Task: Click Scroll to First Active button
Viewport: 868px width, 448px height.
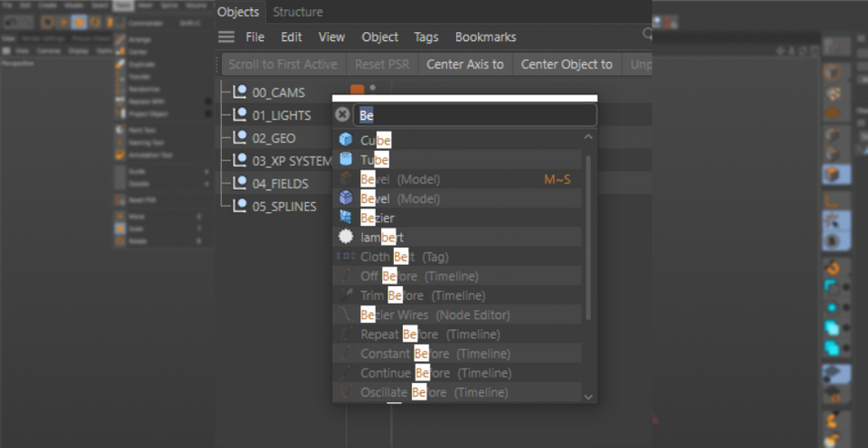Action: pyautogui.click(x=283, y=64)
